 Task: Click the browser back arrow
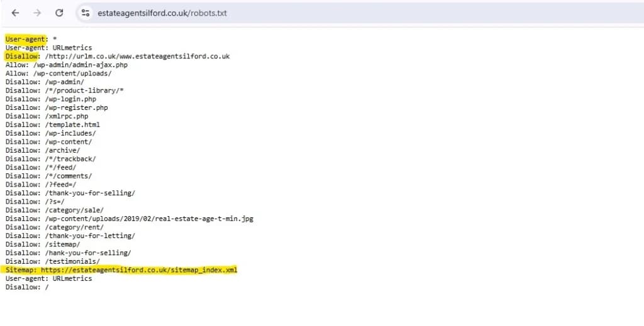[x=15, y=13]
